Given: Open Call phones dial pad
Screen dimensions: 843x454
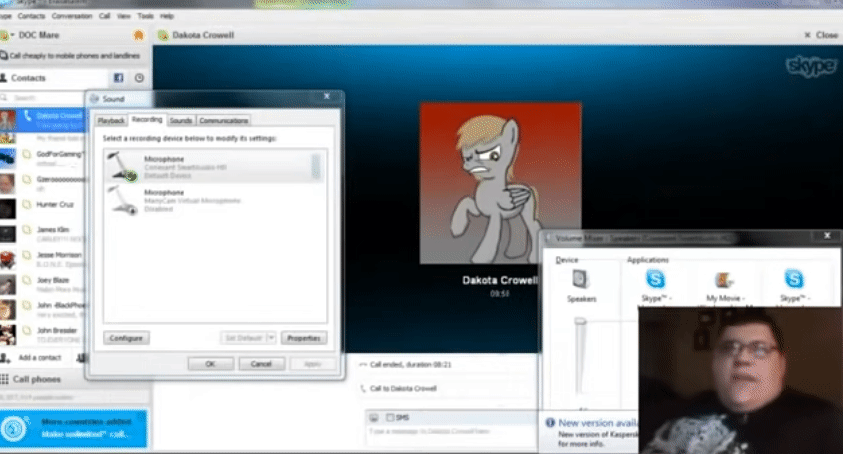Looking at the screenshot, I should 31,379.
